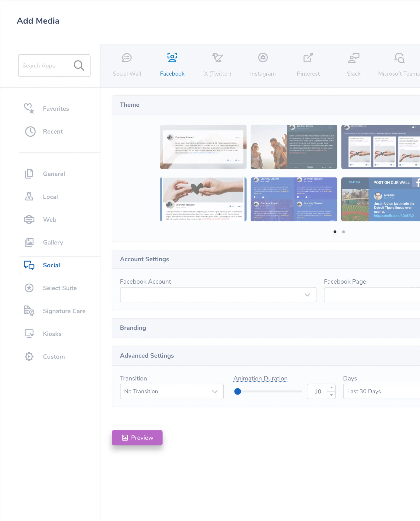Click the Gallery images icon
Screen dimensions: 420x521
pyautogui.click(x=29, y=242)
